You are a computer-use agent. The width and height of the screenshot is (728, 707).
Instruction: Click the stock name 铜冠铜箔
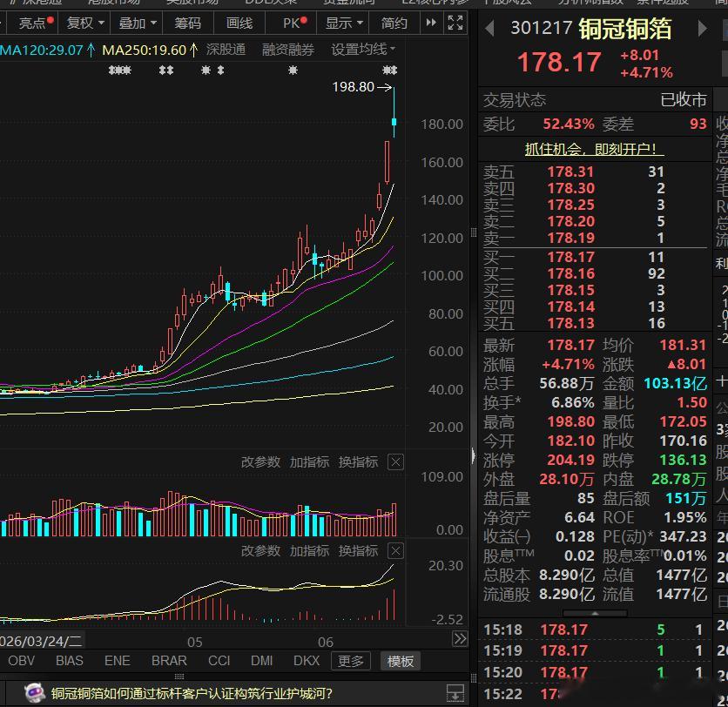[x=625, y=29]
